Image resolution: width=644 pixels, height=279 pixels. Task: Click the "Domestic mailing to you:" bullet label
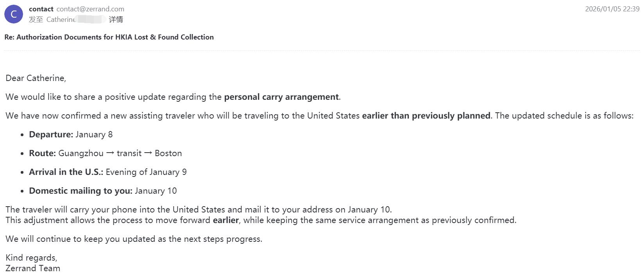click(80, 191)
